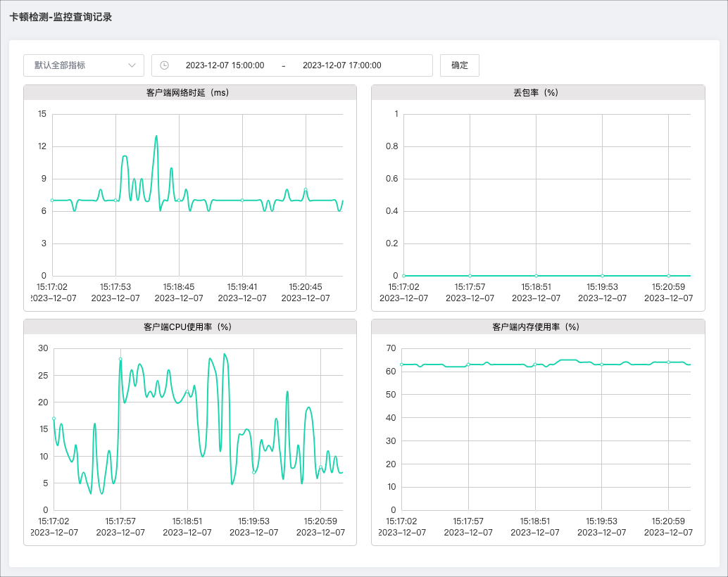Select the 客户端CPU使用率（%）chart title bar
This screenshot has height=577, width=728.
pos(190,326)
